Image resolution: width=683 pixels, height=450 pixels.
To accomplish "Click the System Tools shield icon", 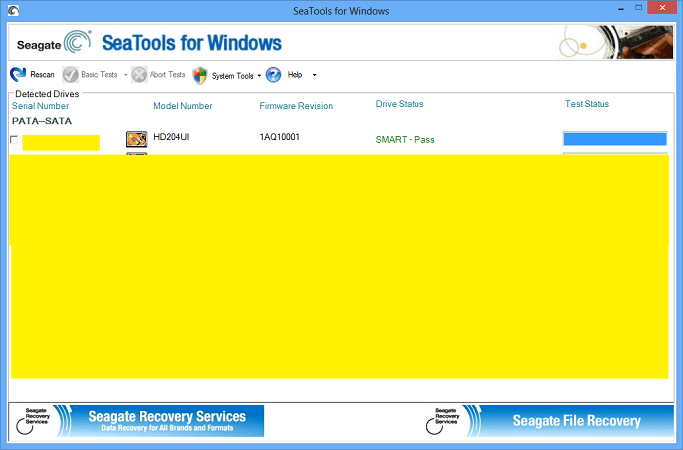I will [x=199, y=75].
